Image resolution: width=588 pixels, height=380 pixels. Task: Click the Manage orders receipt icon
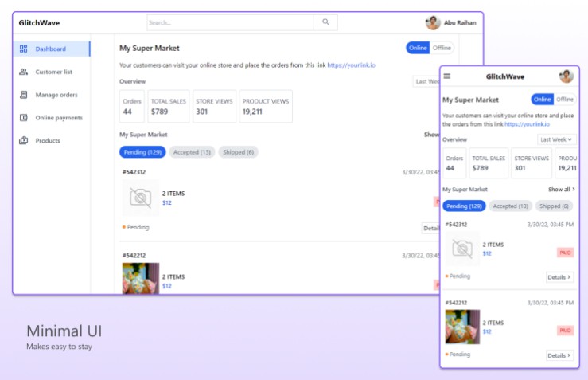[23, 95]
